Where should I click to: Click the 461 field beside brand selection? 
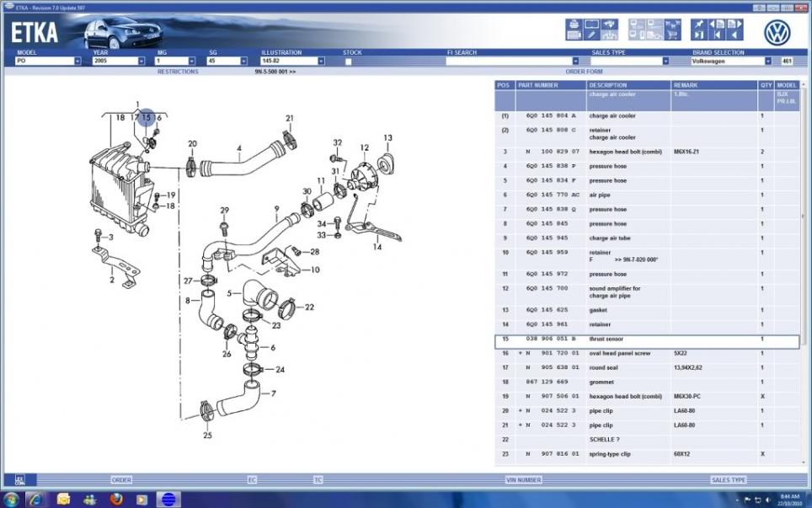tap(787, 61)
